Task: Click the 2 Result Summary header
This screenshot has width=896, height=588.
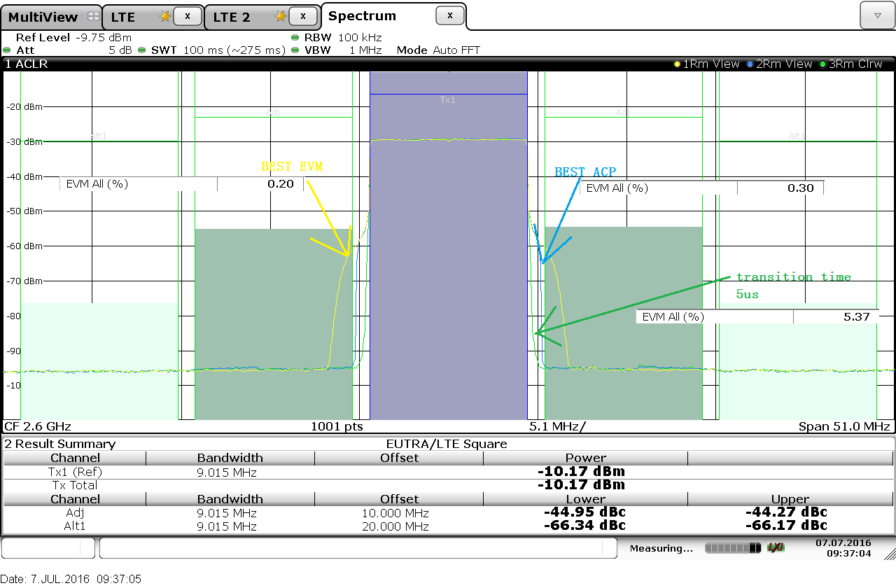Action: click(x=59, y=444)
